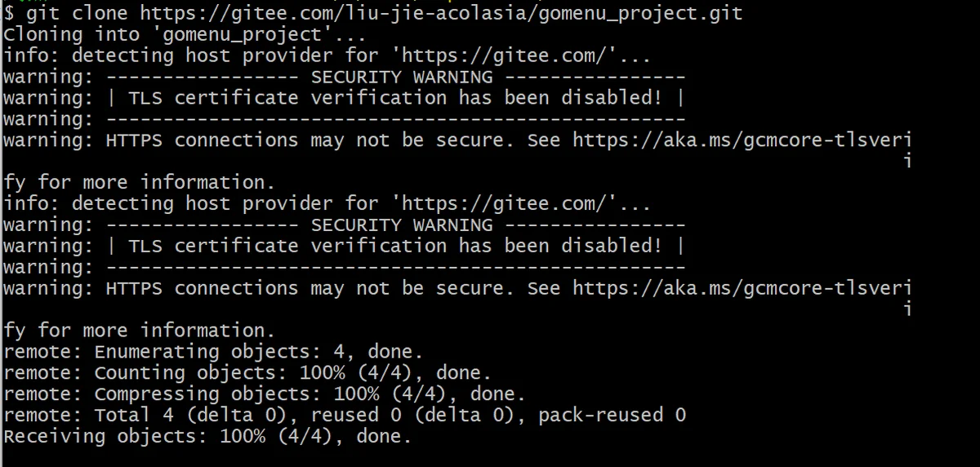The height and width of the screenshot is (467, 980).
Task: Select the "Cloning into 'gomenu_project'..." line
Action: (x=185, y=35)
